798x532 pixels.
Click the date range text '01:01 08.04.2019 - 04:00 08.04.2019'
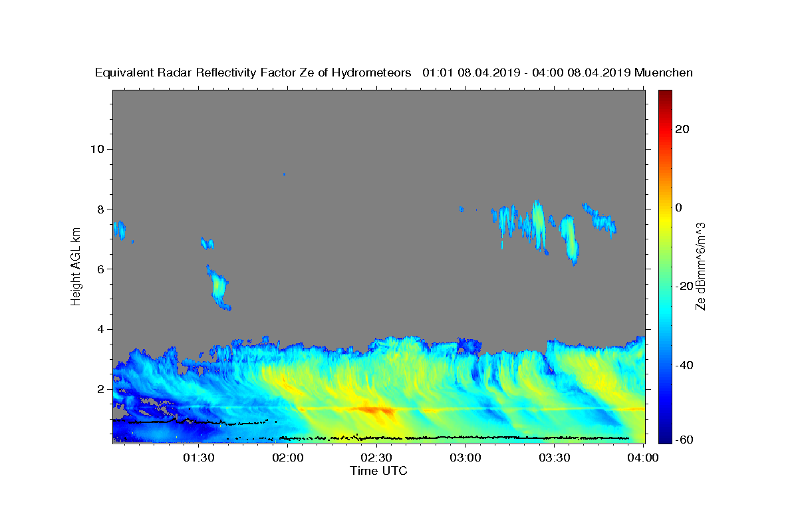point(527,73)
